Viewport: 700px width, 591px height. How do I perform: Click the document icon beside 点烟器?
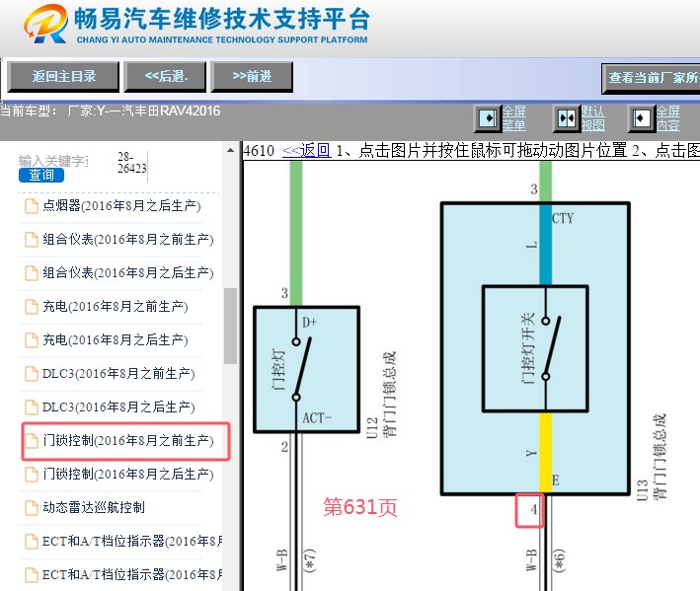32,206
